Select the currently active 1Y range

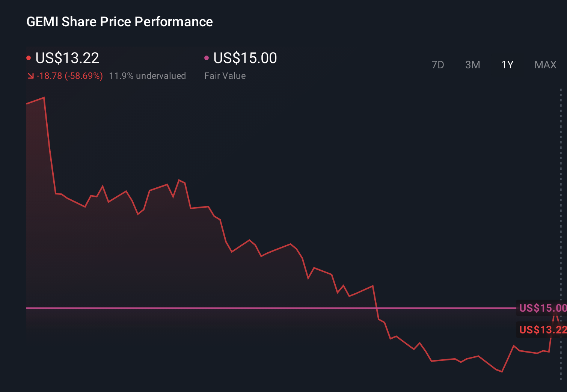(507, 65)
